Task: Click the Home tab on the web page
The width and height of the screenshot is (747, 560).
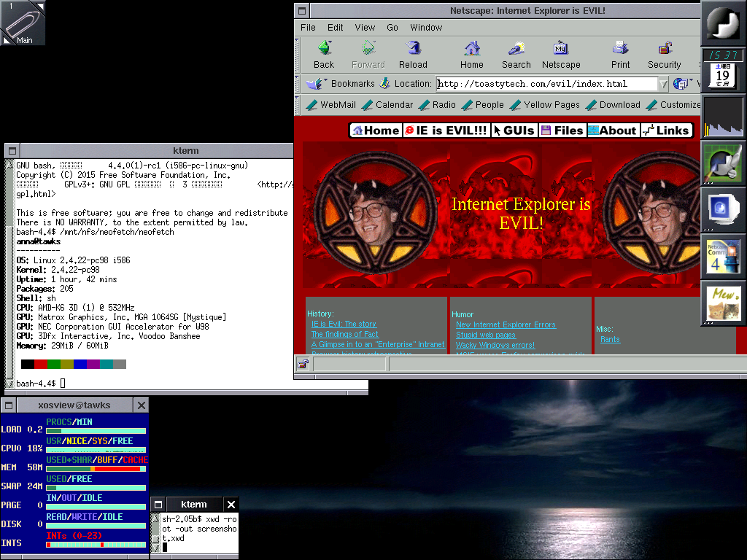Action: [376, 131]
